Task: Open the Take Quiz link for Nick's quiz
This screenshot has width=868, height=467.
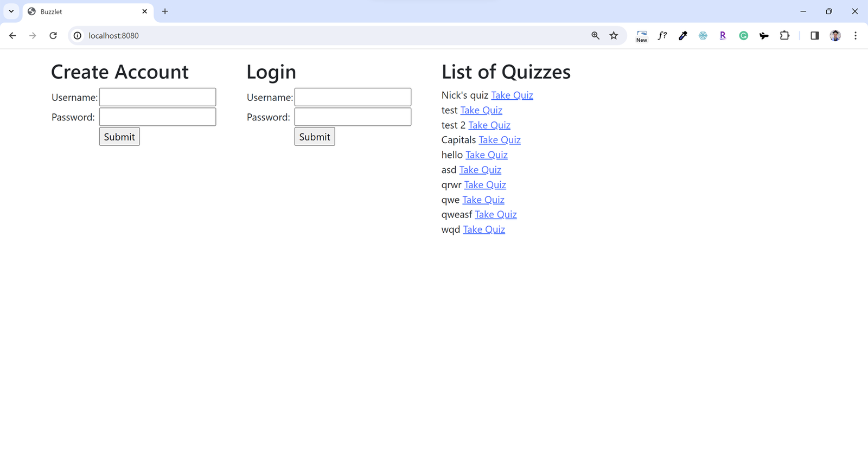Action: 512,95
